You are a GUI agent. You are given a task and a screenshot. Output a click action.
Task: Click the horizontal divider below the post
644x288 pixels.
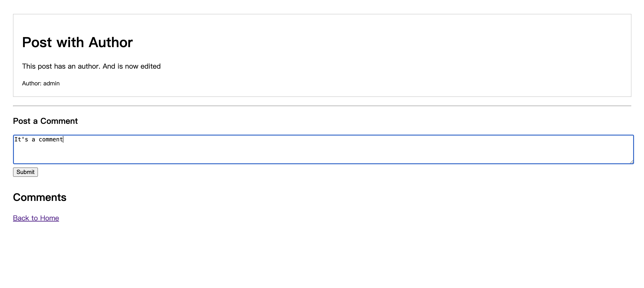coord(322,106)
